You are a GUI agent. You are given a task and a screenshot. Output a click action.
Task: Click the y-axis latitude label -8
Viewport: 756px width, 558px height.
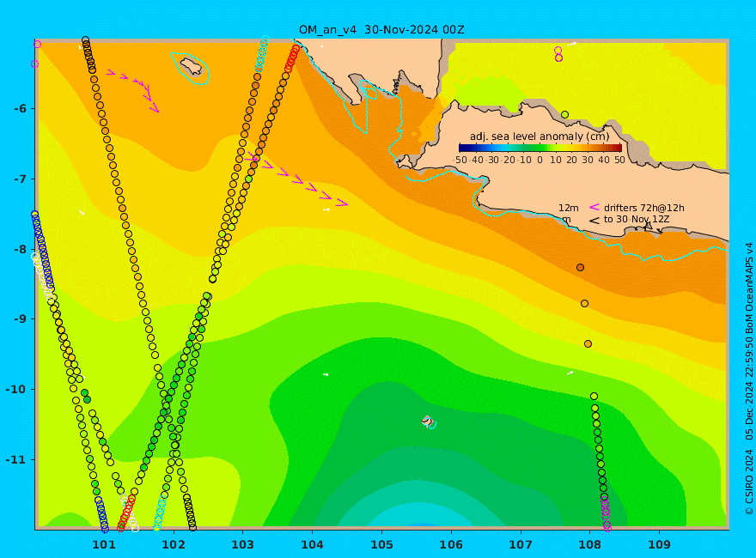pyautogui.click(x=21, y=249)
